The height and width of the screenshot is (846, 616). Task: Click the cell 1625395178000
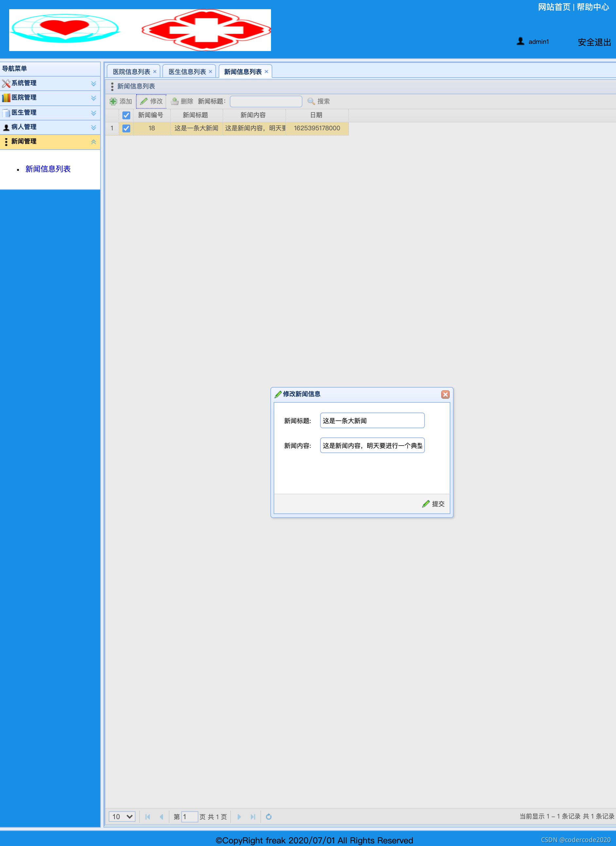tap(317, 128)
